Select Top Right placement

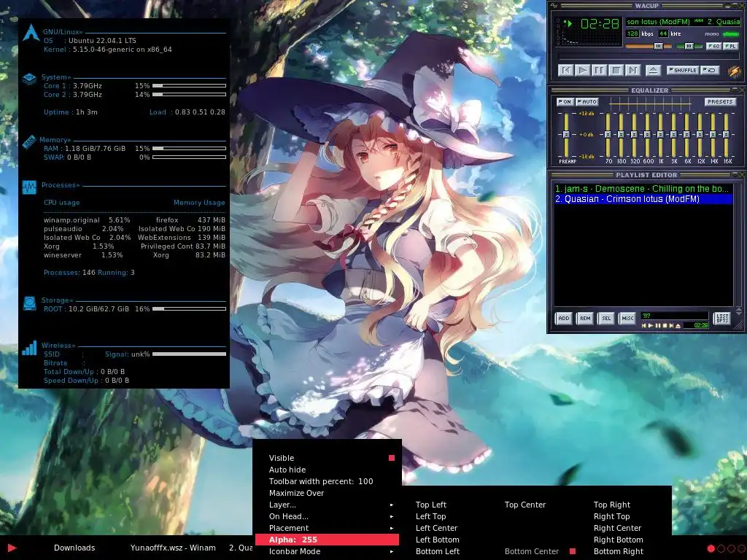612,505
